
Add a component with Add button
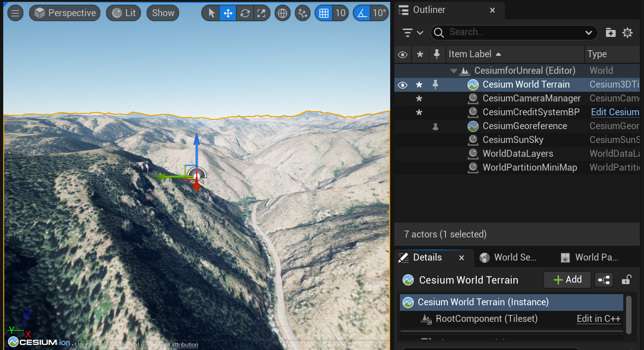pyautogui.click(x=567, y=279)
